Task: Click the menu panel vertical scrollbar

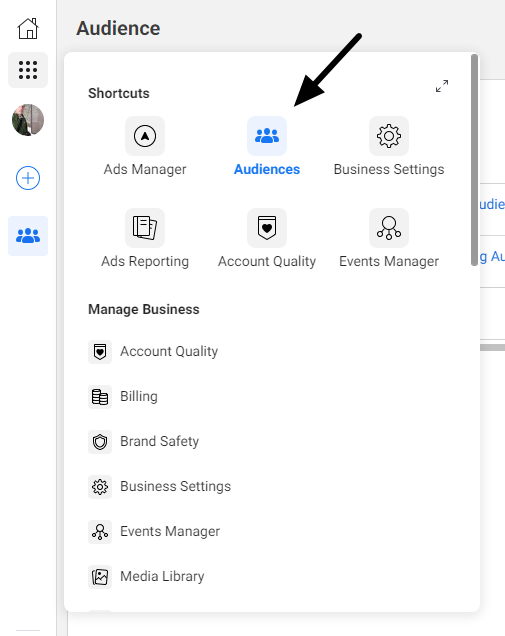Action: tap(474, 160)
